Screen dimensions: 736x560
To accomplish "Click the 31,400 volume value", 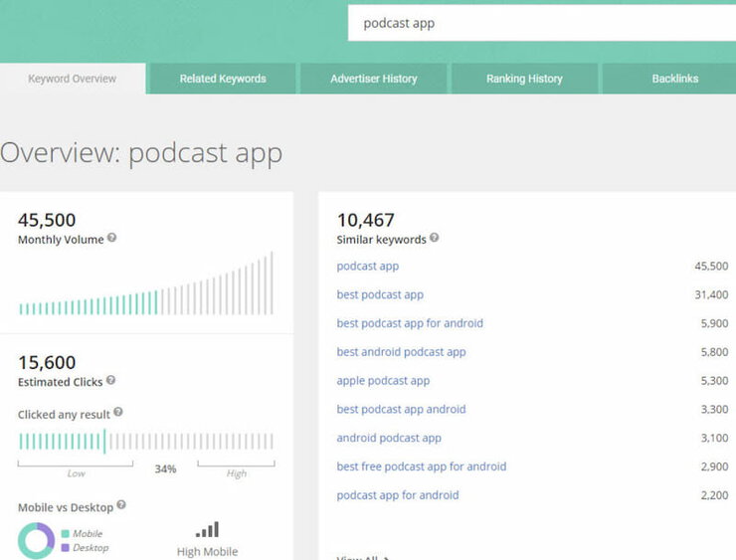I will (711, 294).
